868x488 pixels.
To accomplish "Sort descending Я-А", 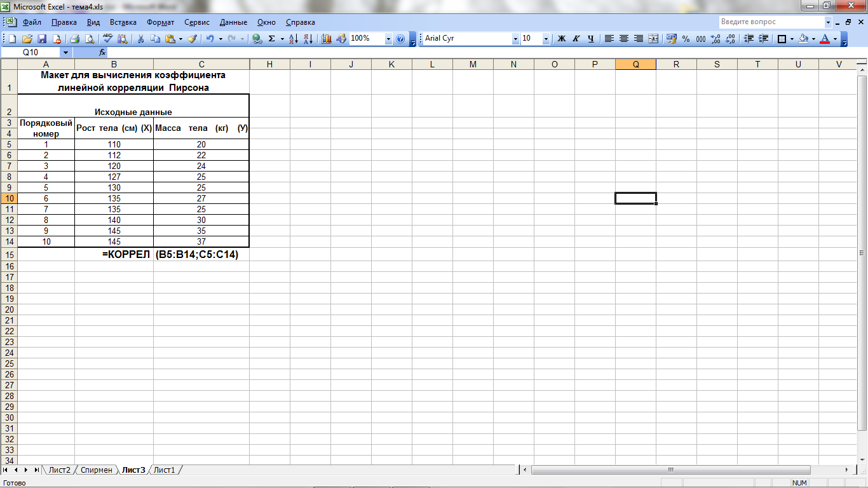I will point(308,39).
